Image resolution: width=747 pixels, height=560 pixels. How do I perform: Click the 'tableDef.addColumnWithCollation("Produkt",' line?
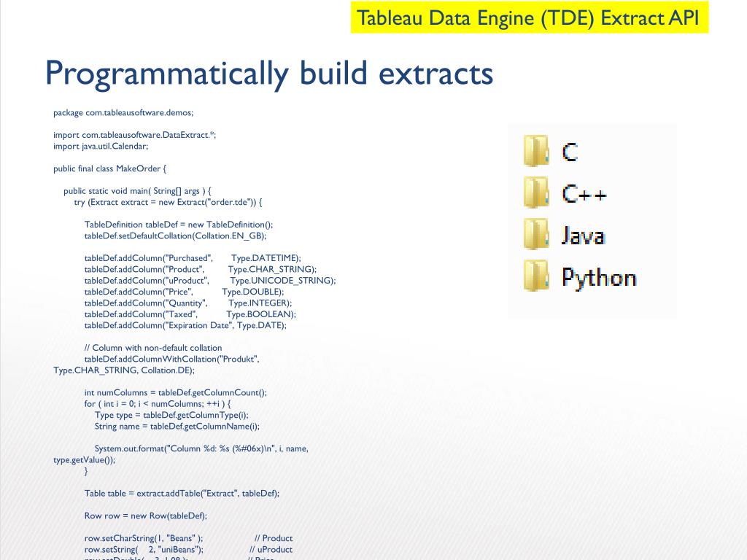[x=172, y=359]
